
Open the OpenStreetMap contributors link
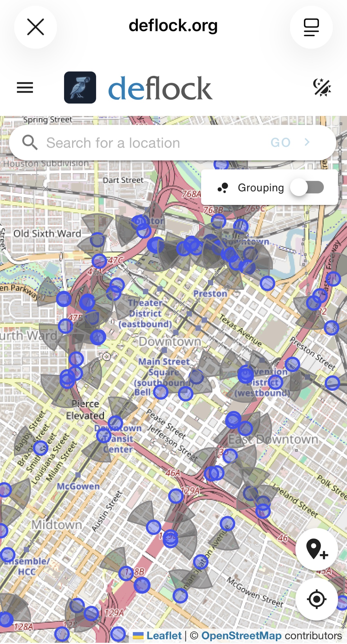241,636
